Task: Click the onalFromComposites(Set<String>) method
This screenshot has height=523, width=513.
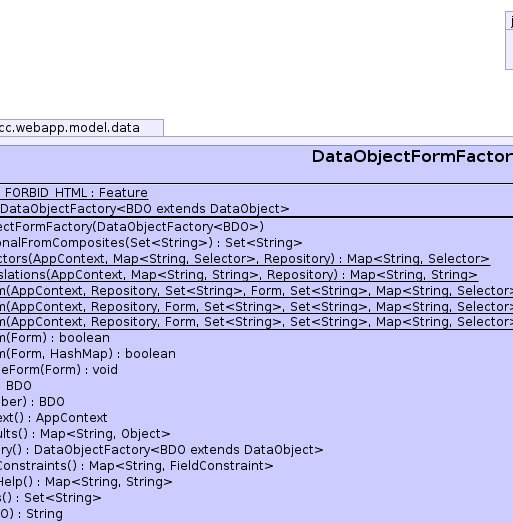Action: tap(151, 243)
